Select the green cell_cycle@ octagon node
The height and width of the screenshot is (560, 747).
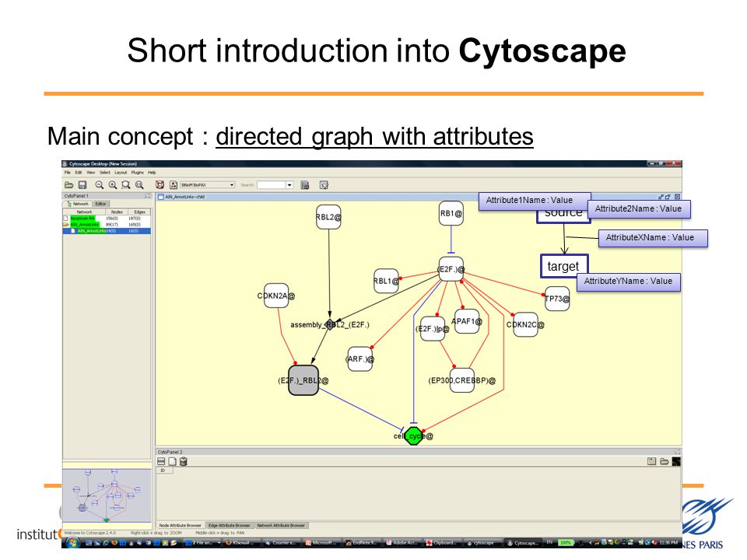pyautogui.click(x=413, y=436)
